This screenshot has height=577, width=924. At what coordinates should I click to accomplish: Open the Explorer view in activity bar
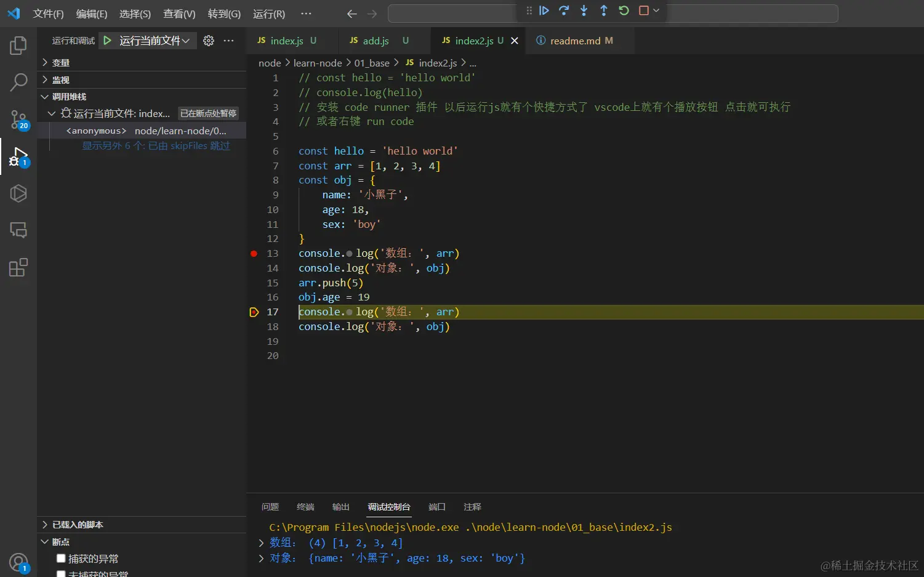tap(18, 46)
